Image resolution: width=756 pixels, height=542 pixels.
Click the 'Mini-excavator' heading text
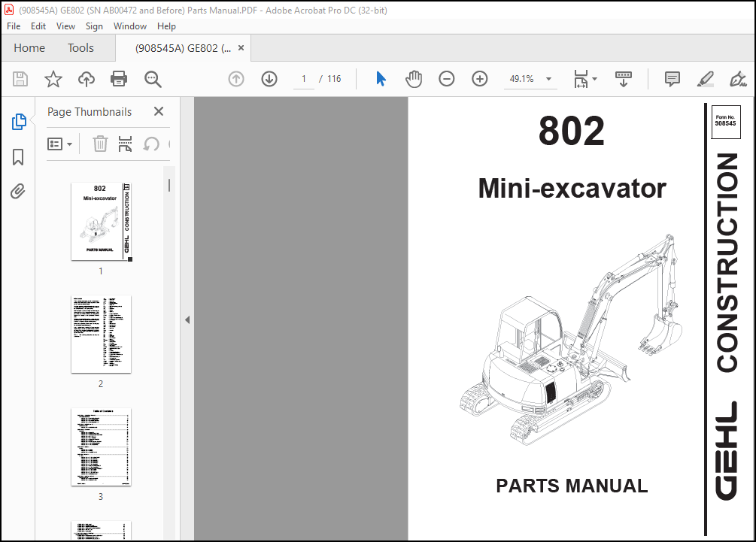(572, 188)
